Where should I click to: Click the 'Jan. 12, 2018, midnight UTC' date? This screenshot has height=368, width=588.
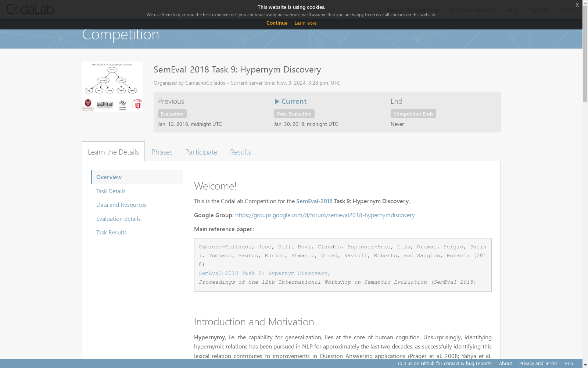[x=190, y=124]
